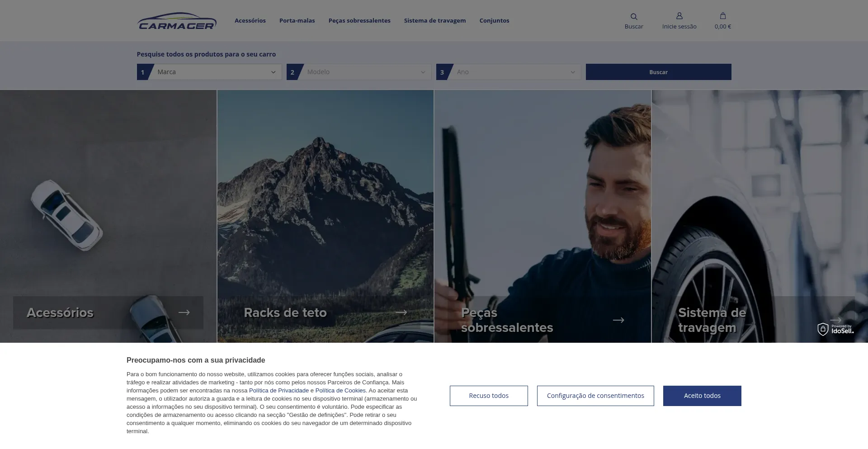
Task: Open search via magnifier icon
Action: (633, 17)
